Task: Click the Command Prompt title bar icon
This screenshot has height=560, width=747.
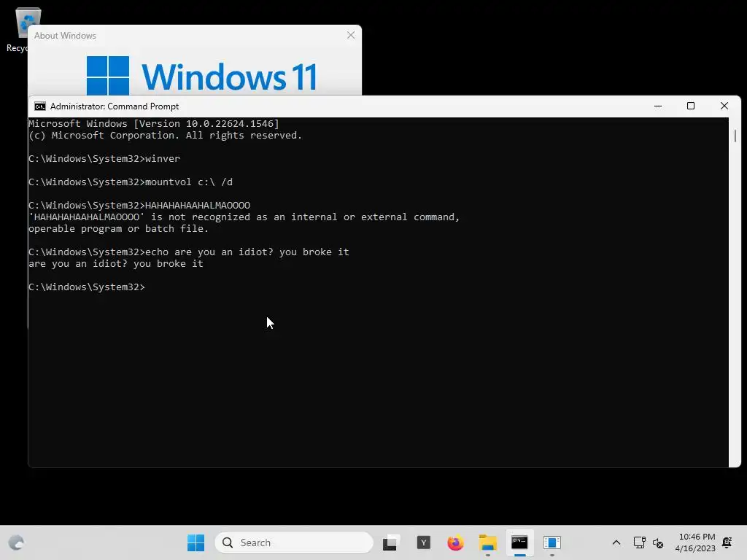Action: click(x=40, y=106)
